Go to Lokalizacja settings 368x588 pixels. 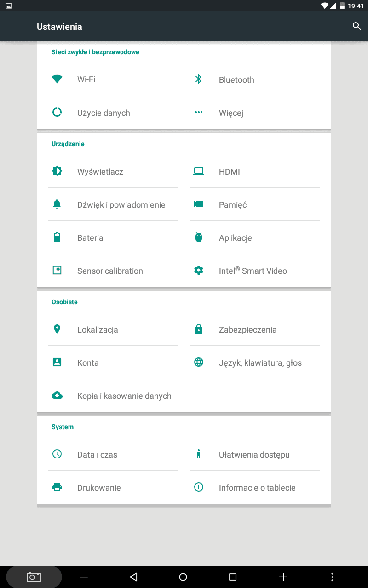(x=113, y=329)
